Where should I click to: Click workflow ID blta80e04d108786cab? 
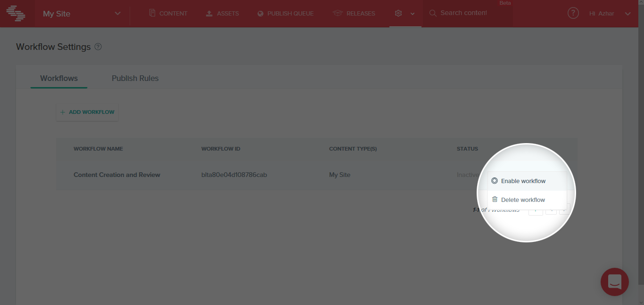click(x=234, y=175)
